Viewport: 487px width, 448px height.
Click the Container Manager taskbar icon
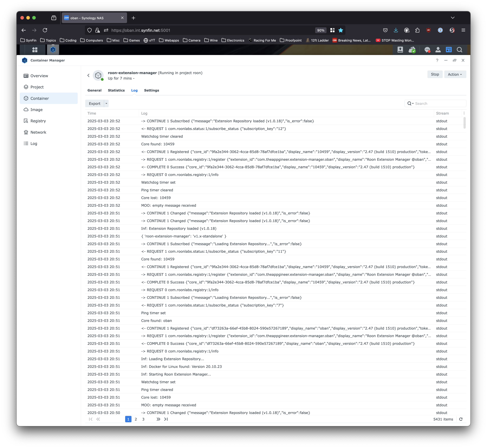pos(53,50)
